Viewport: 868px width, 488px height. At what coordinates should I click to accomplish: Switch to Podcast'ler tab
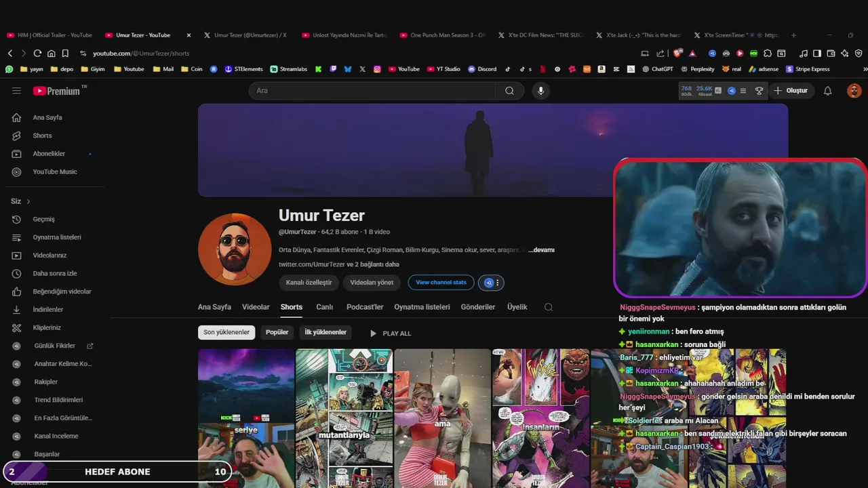click(365, 307)
